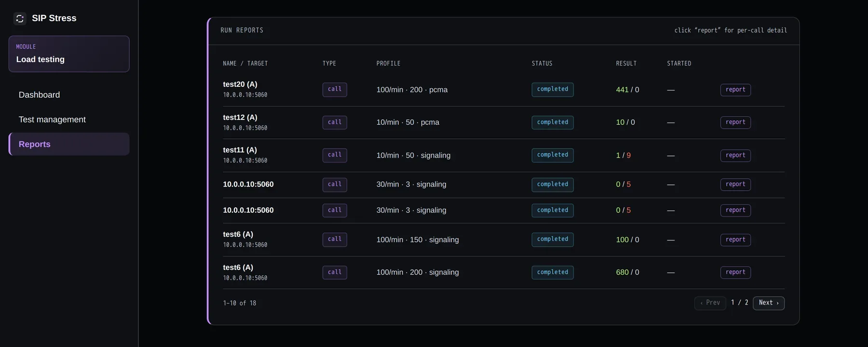Click profile "10/min · 50 · pcma"
868x347 pixels.
[x=408, y=122]
